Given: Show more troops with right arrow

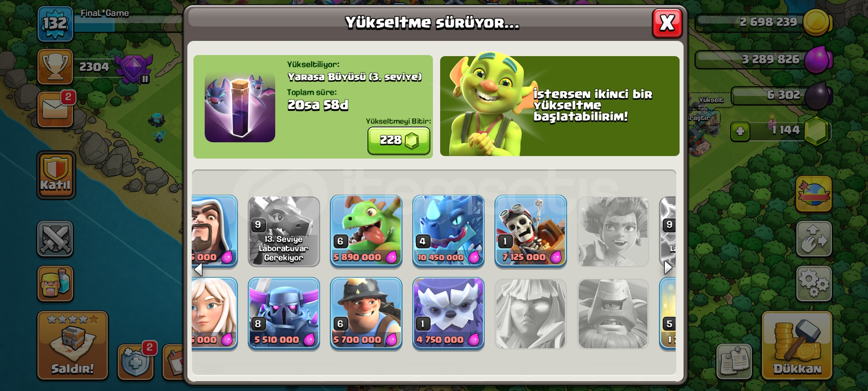Looking at the screenshot, I should click(668, 268).
